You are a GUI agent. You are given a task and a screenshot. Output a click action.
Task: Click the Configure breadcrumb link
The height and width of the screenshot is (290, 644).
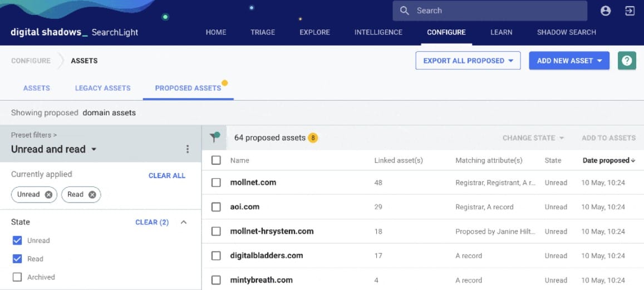click(x=31, y=61)
